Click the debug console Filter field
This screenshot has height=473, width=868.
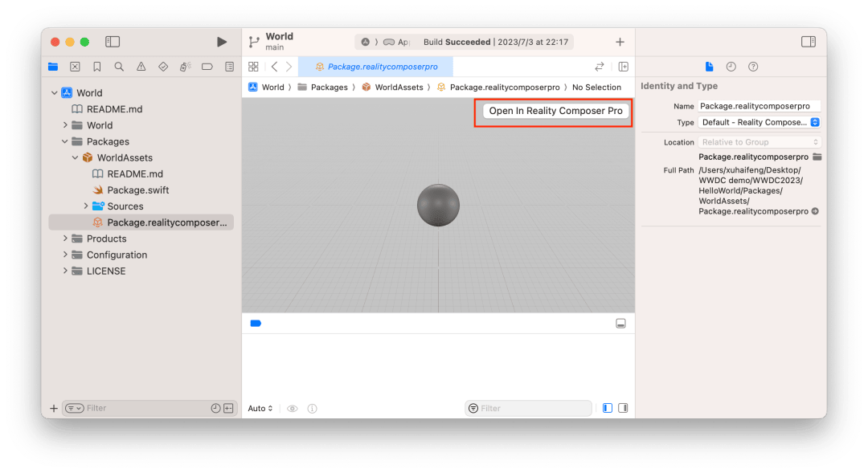point(529,408)
